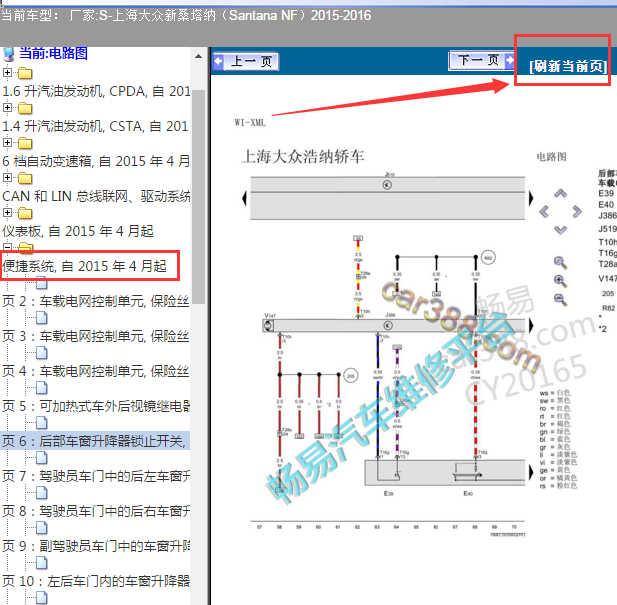Click right triangle on J386 bar
The image size is (617, 605).
531,326
